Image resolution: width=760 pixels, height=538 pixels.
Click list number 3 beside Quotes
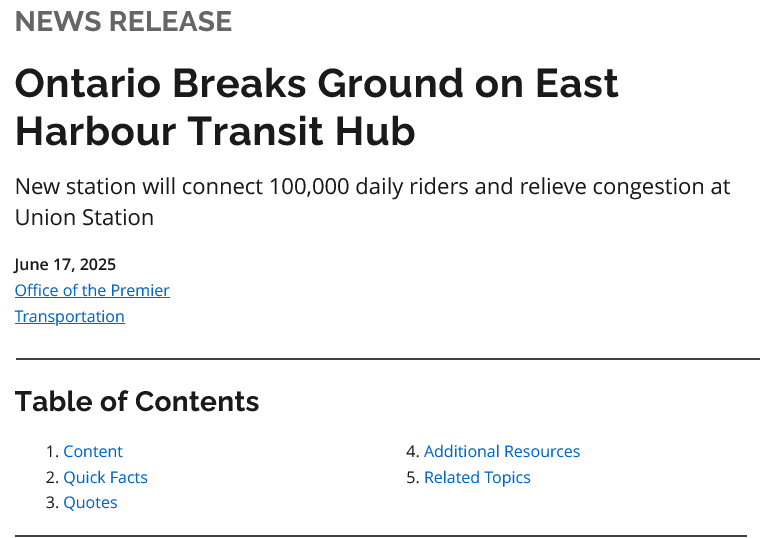tap(51, 503)
